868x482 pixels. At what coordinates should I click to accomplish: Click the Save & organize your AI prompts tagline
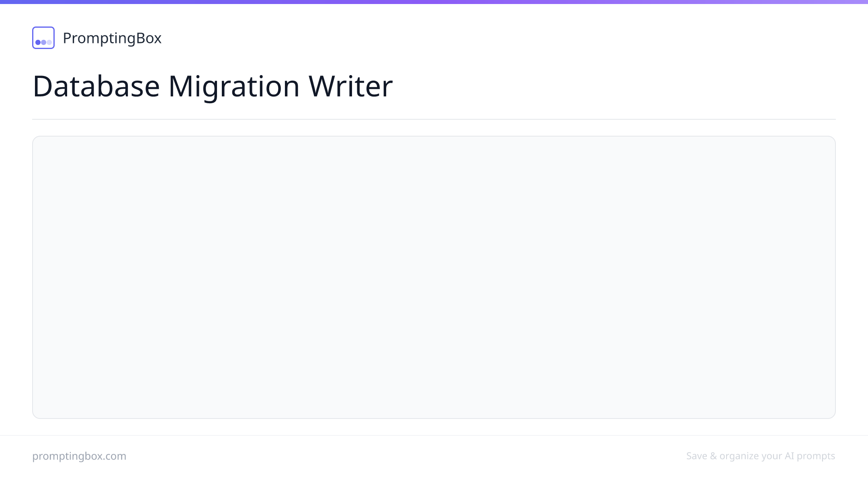point(761,456)
